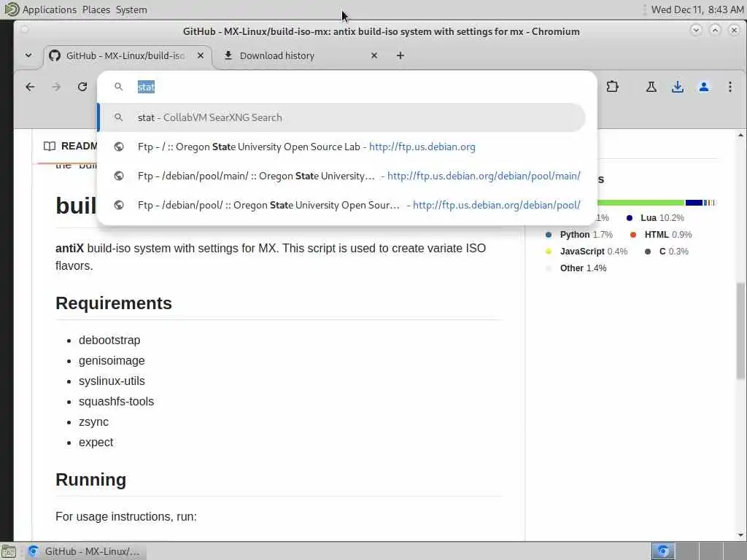This screenshot has height=560, width=747.
Task: Click the 'zsync' list item
Action: pos(93,422)
